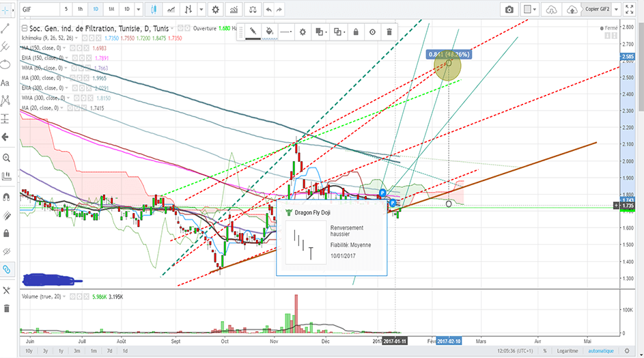Select the pitchfork drawing tool

coord(5,46)
